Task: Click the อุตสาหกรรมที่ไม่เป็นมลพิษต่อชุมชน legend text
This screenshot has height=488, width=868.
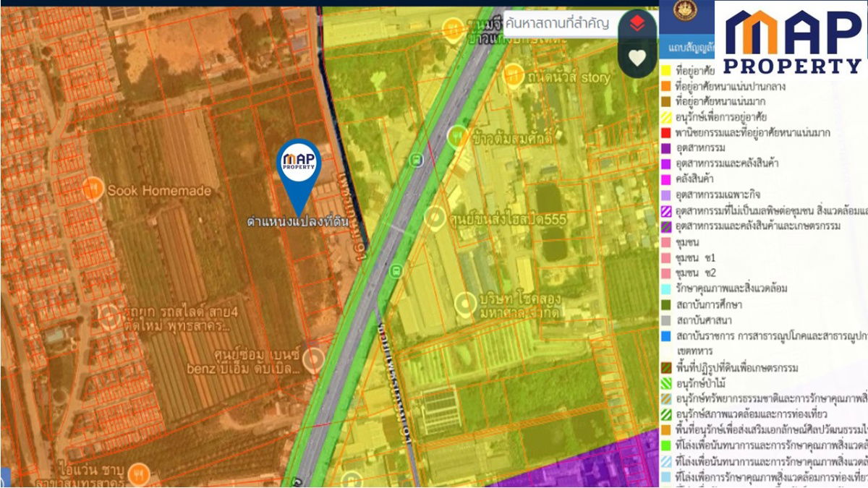Action: 771,211
